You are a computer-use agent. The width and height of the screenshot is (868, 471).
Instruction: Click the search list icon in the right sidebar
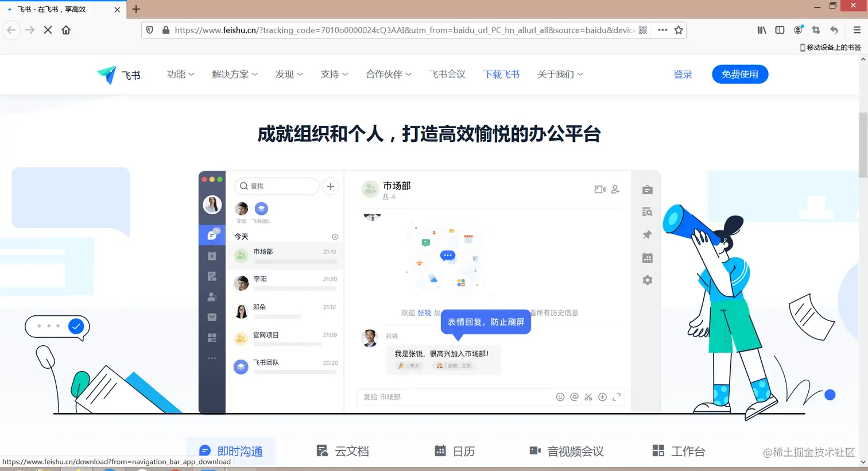647,212
